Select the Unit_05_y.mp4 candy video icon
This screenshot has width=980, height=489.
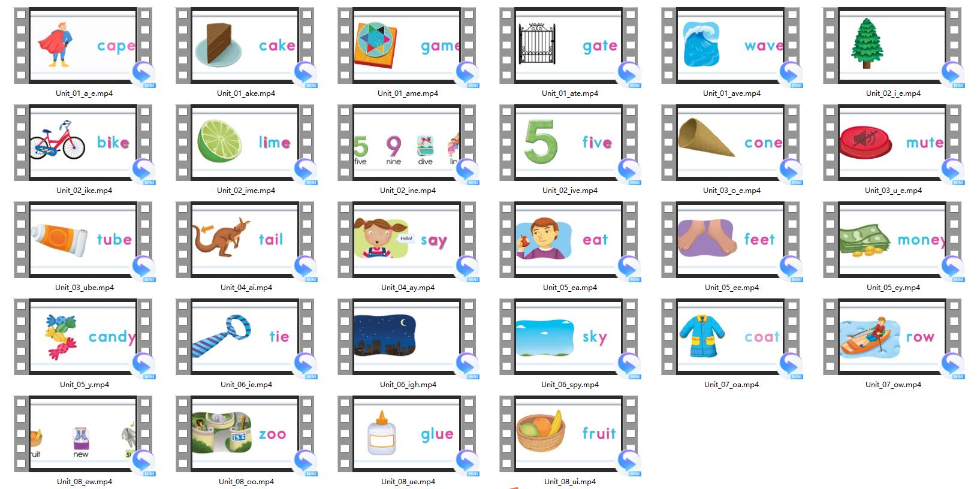tap(83, 337)
